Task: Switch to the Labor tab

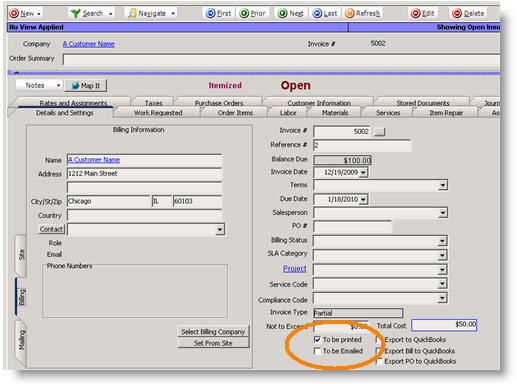Action: tap(288, 113)
